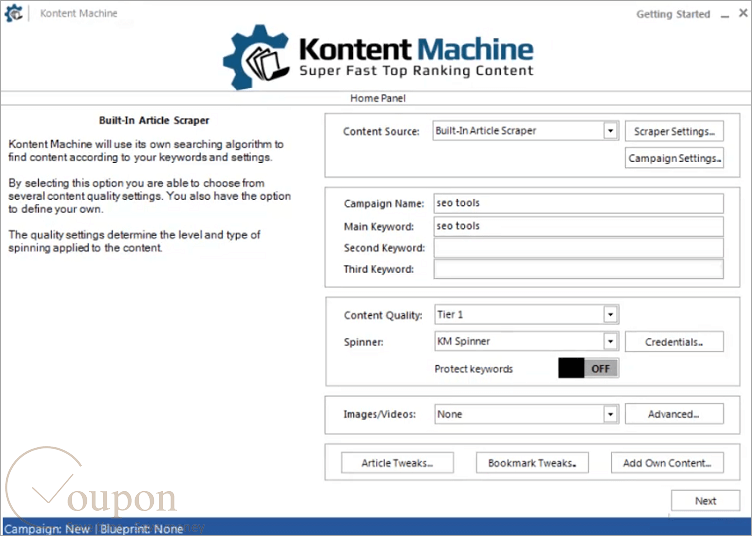This screenshot has height=536, width=752.
Task: Click the Images/Videos None combo box
Action: [527, 414]
